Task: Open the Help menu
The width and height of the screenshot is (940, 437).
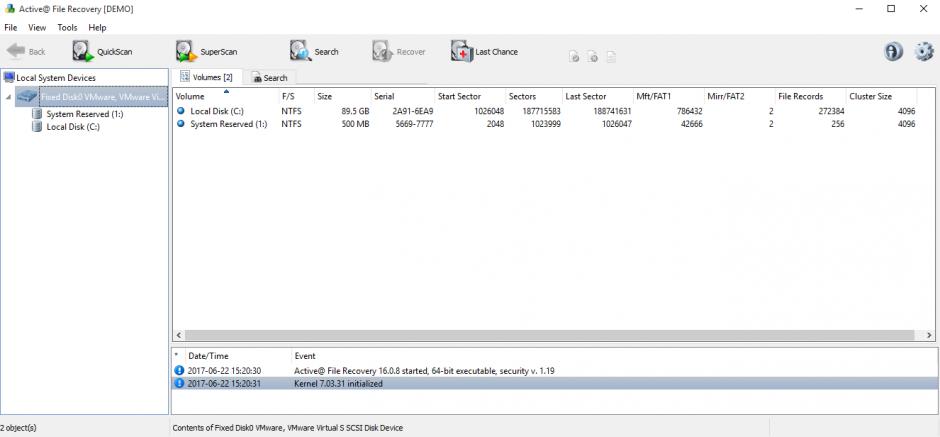Action: 97,28
